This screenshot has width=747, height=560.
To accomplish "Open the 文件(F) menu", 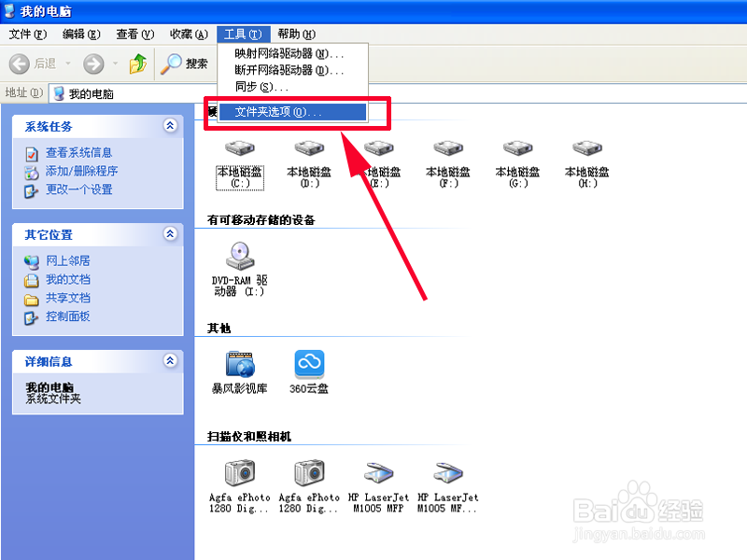I will (28, 35).
